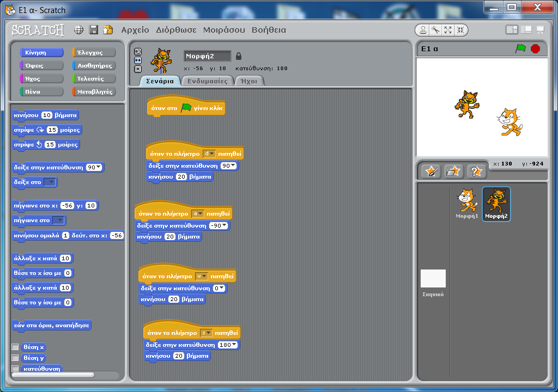Viewport: 558px width, 392px height.
Task: Open the key dropdown showing w
Action: 202,276
